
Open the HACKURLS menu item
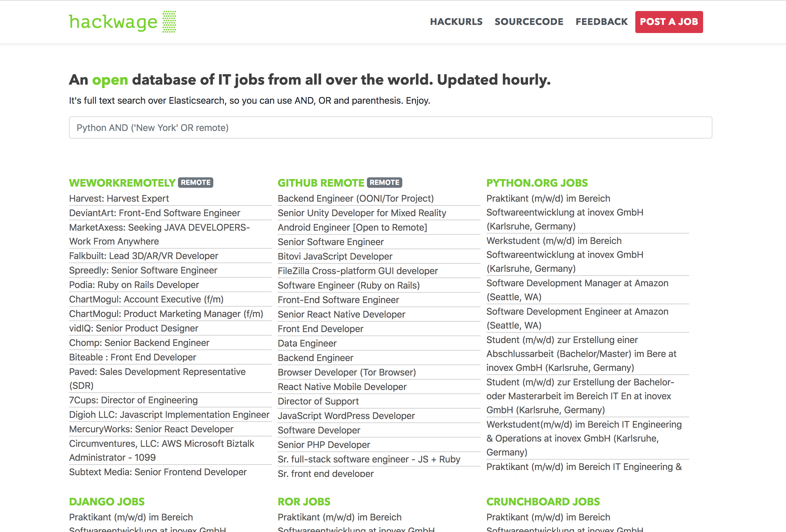[456, 22]
